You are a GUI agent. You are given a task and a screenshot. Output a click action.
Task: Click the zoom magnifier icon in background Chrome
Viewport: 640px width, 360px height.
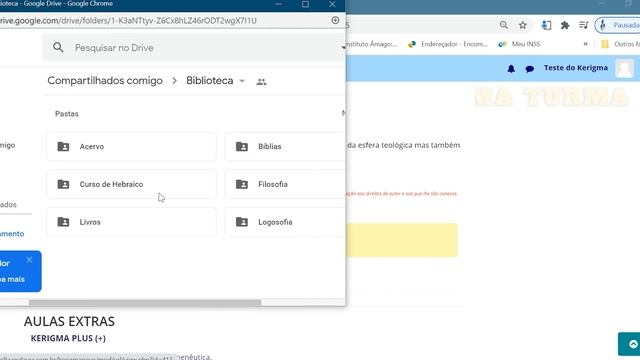pyautogui.click(x=504, y=25)
